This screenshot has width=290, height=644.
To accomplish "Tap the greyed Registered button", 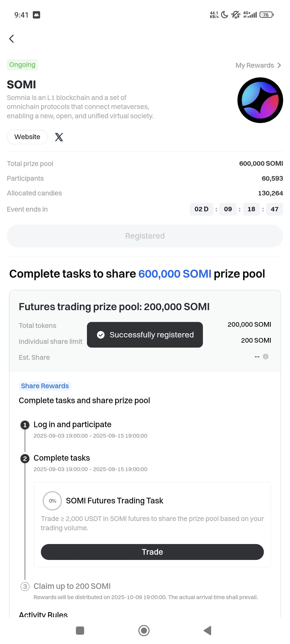I will tap(145, 236).
